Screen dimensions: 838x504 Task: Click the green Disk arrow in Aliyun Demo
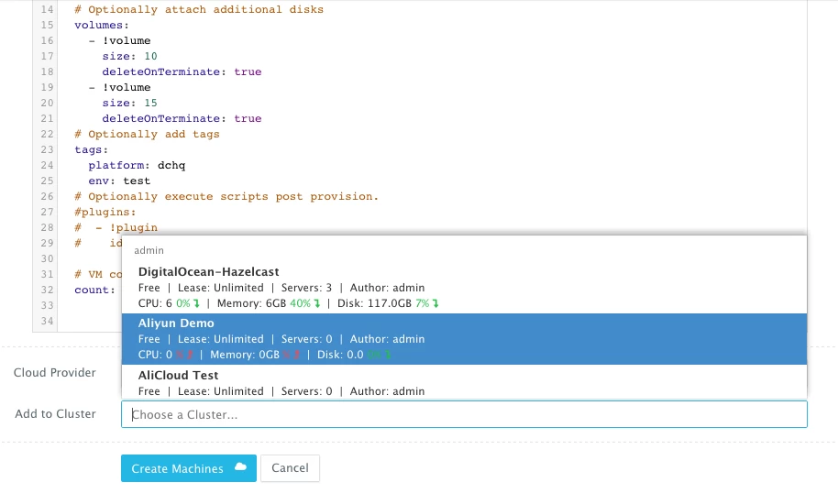tap(388, 355)
